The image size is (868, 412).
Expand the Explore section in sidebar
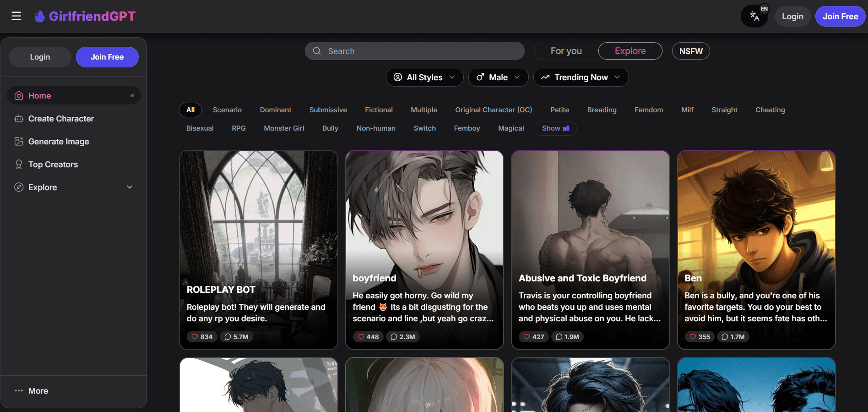[74, 187]
